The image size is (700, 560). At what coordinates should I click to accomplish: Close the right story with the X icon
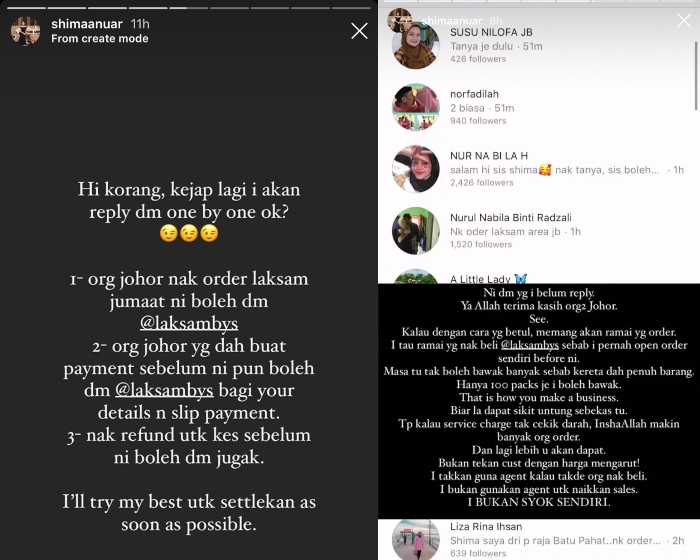(x=684, y=21)
